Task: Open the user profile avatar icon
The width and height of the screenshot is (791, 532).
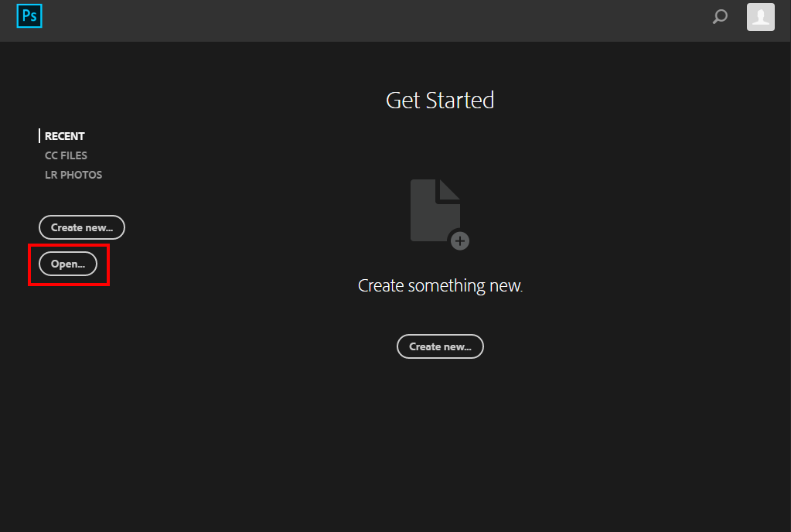Action: [x=760, y=17]
